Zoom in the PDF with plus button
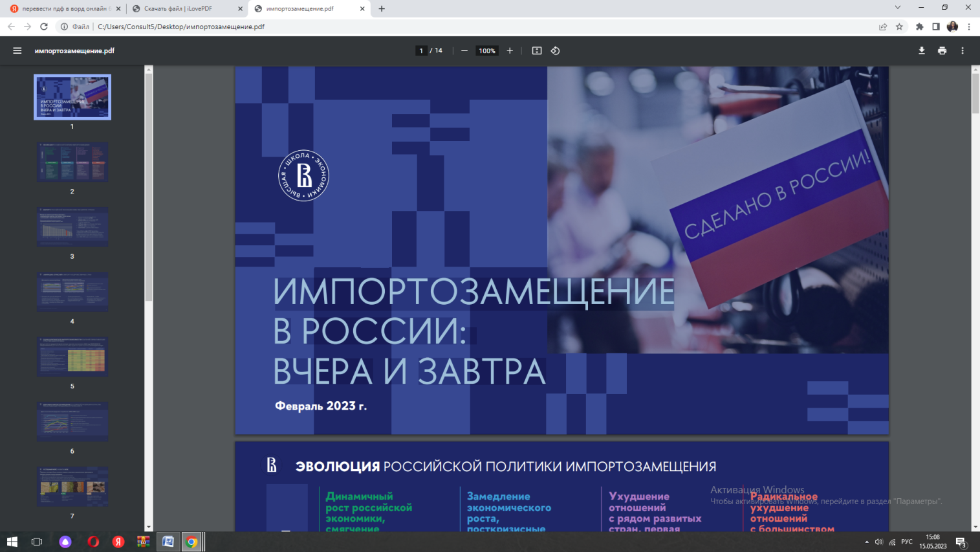980x552 pixels. click(x=510, y=50)
